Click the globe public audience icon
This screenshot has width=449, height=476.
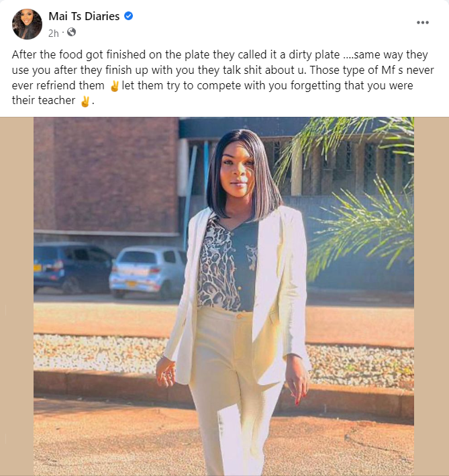72,32
